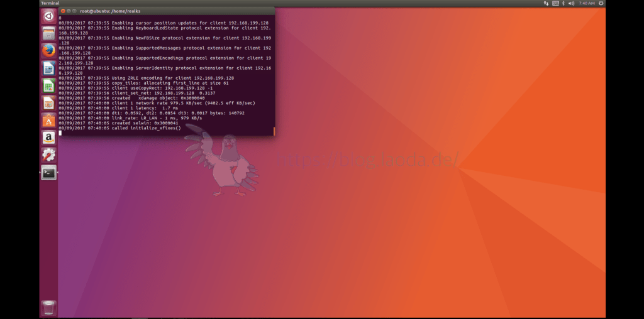Click the terminal scrollbar handle
This screenshot has height=319, width=644.
(x=274, y=131)
